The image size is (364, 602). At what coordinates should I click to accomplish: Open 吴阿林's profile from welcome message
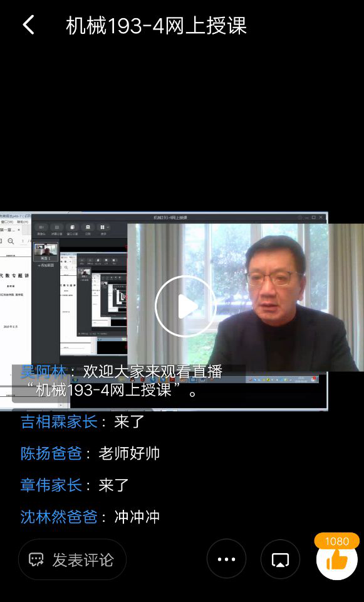43,372
